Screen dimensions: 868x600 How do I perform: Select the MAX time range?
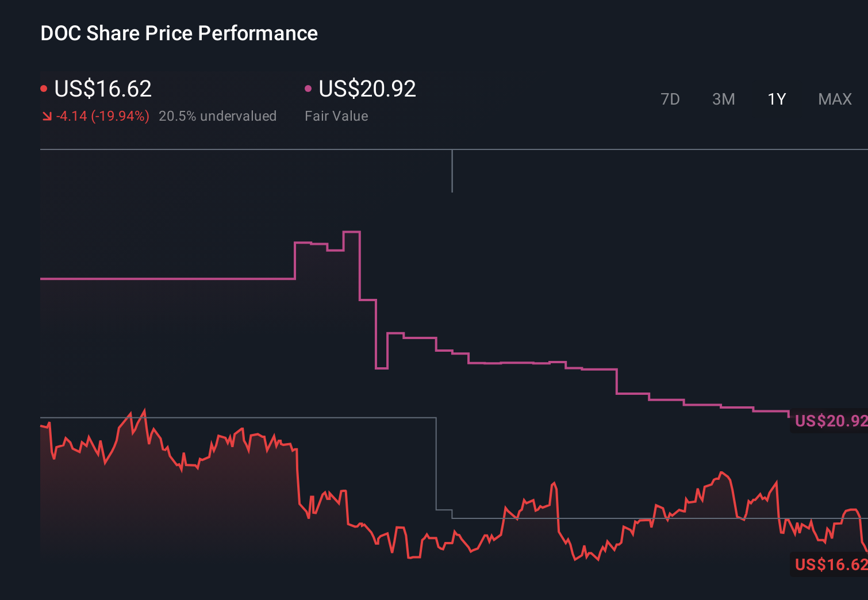tap(834, 99)
